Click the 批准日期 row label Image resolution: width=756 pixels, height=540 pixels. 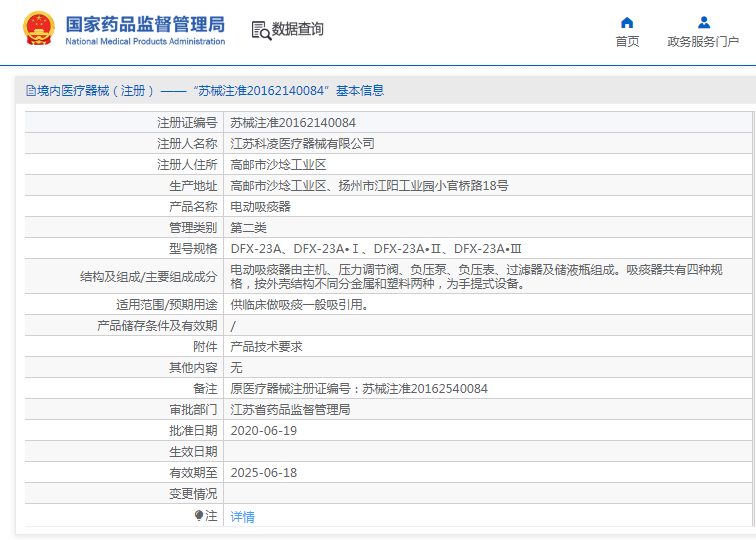click(x=193, y=431)
